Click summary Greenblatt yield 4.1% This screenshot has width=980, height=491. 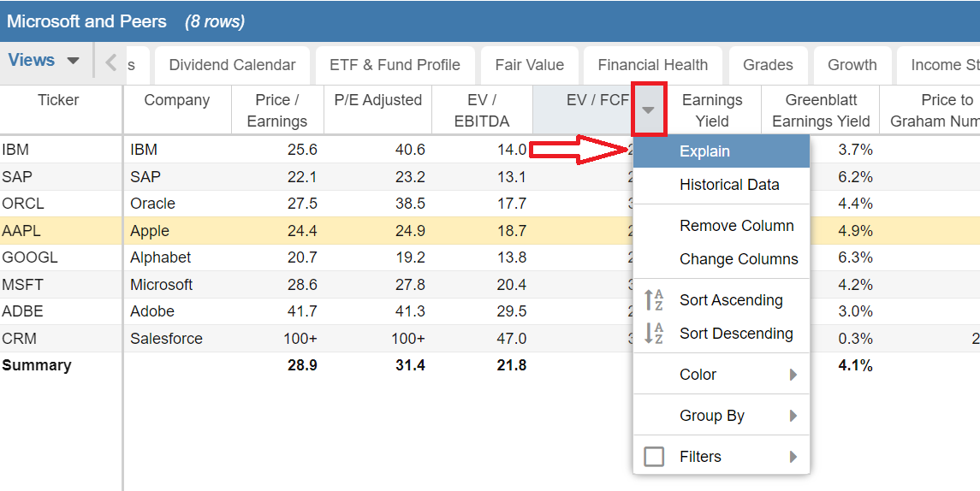(856, 365)
